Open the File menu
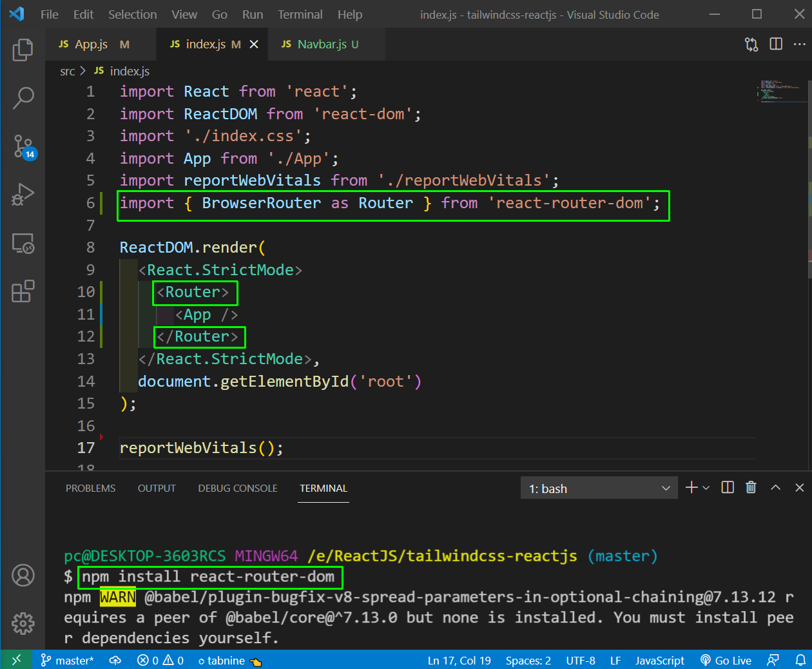The width and height of the screenshot is (812, 669). 50,14
